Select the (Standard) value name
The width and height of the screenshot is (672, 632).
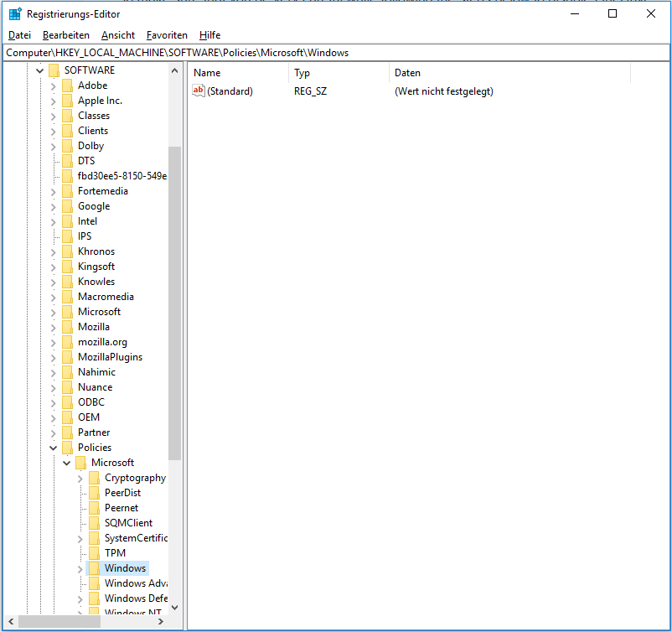tap(230, 91)
